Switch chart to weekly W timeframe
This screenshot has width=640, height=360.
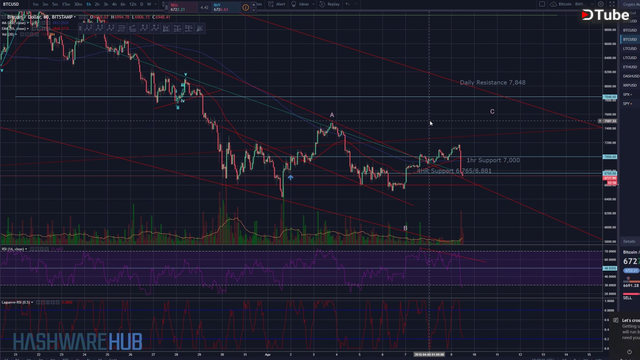pos(149,4)
